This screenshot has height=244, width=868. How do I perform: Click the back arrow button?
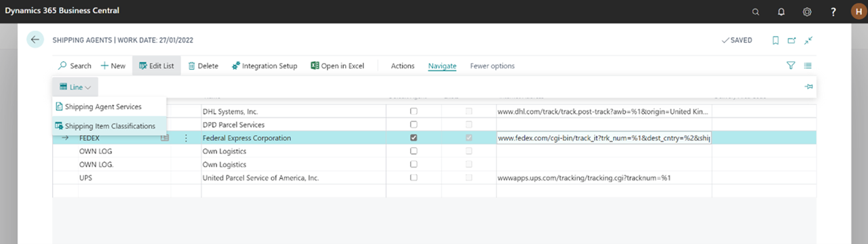(35, 40)
